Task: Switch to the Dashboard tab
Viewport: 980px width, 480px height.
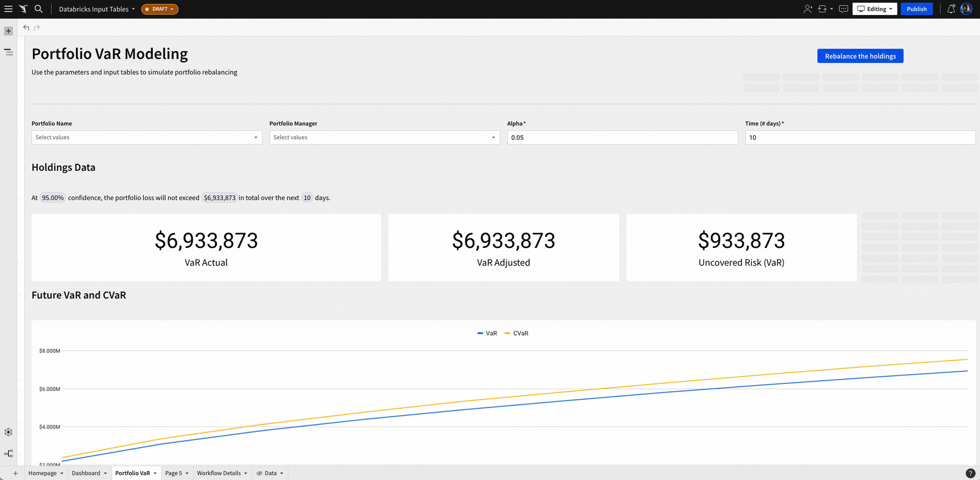Action: click(x=89, y=473)
